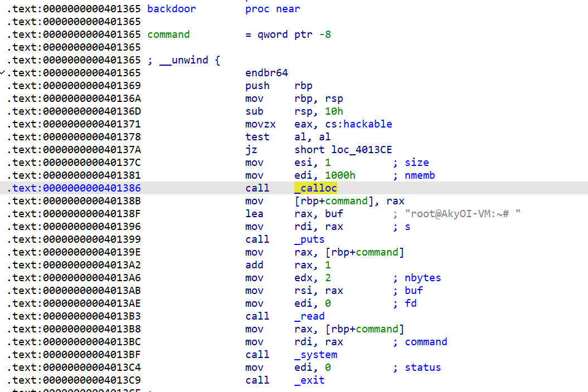Jump to the _puts function reference

[309, 239]
